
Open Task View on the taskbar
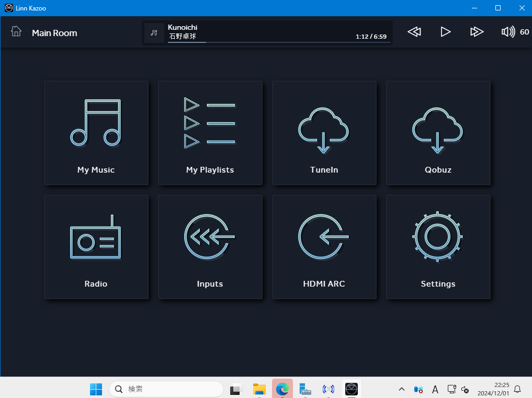pyautogui.click(x=236, y=389)
